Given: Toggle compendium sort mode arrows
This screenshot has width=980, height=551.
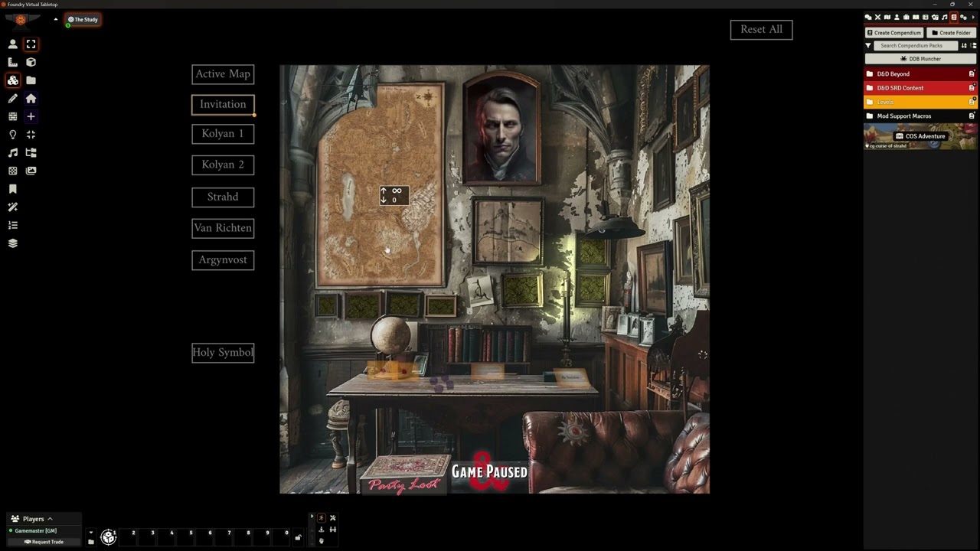Looking at the screenshot, I should coord(964,46).
